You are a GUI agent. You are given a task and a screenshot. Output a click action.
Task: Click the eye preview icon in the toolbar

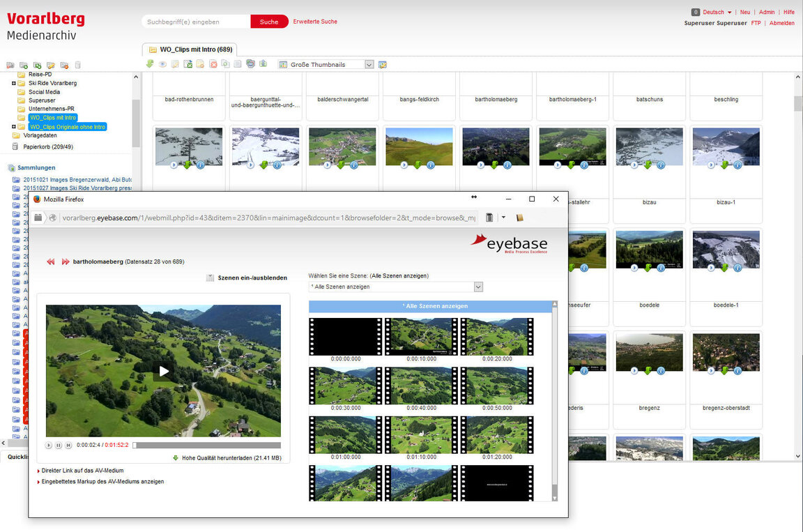162,64
